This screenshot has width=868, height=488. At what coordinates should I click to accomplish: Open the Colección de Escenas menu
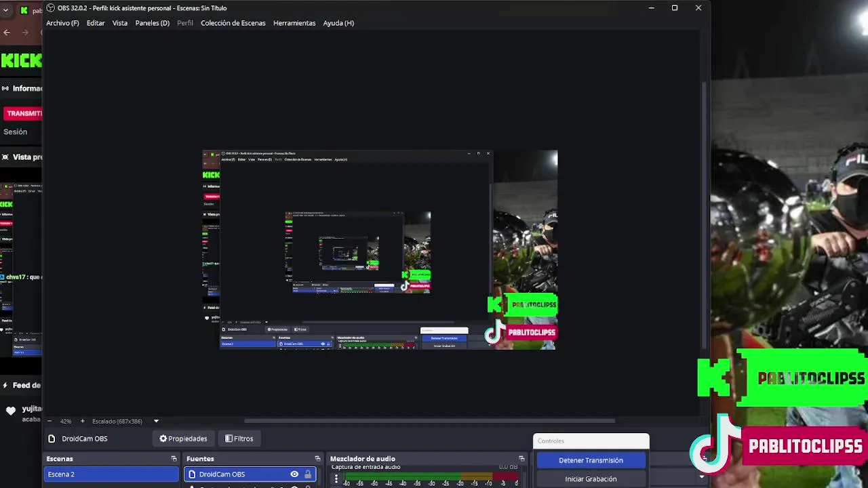[x=233, y=23]
